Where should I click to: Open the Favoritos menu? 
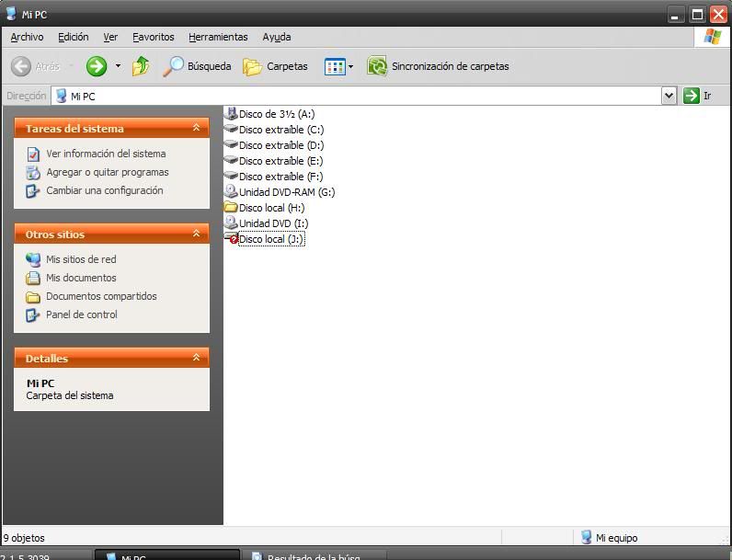tap(154, 37)
